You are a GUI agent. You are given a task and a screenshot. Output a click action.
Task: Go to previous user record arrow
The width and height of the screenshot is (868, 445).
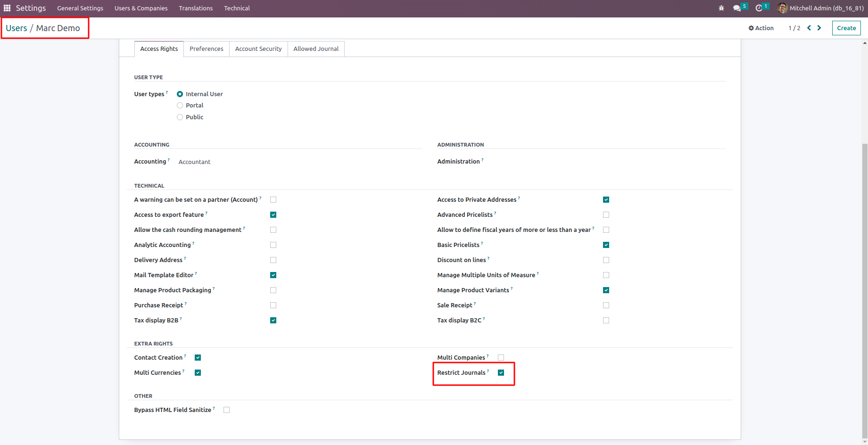[x=809, y=28]
